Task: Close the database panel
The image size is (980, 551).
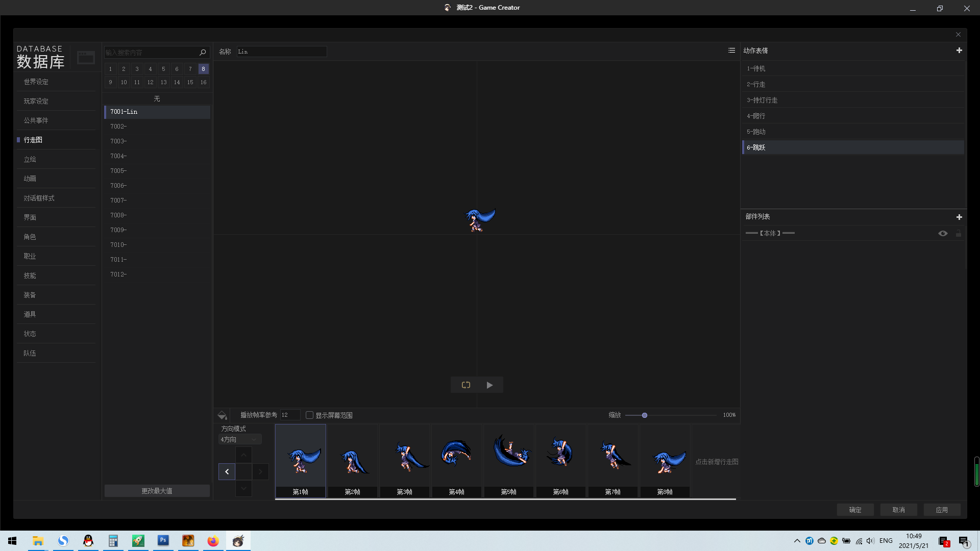Action: point(958,35)
